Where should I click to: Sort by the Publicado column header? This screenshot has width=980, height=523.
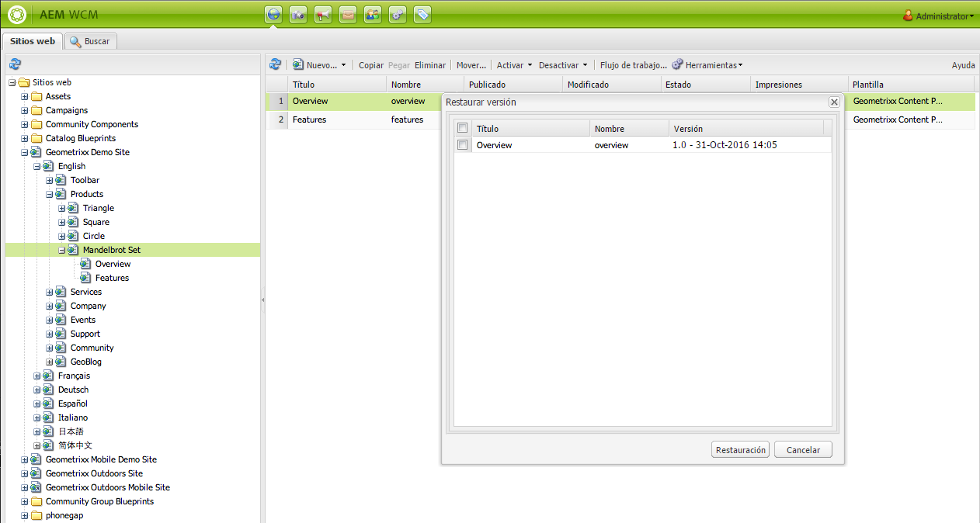[513, 85]
